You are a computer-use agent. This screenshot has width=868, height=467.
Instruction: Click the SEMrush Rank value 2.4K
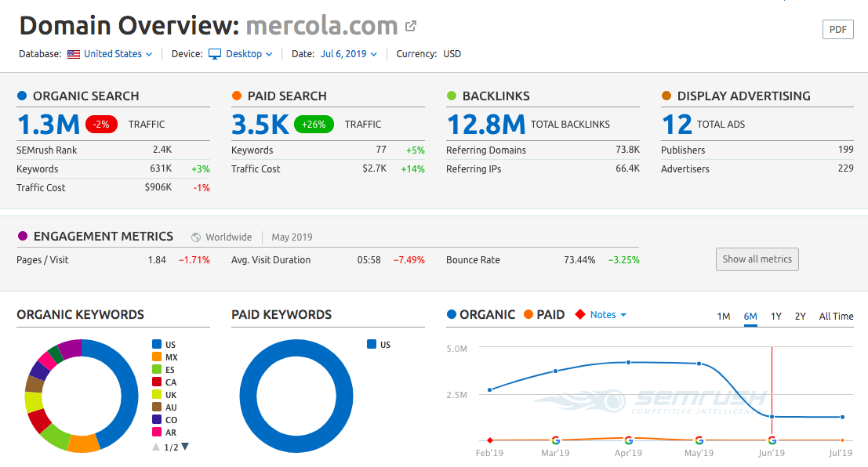(x=162, y=150)
